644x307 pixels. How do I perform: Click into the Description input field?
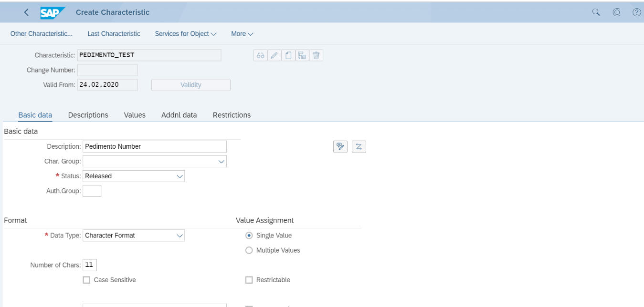coord(155,147)
